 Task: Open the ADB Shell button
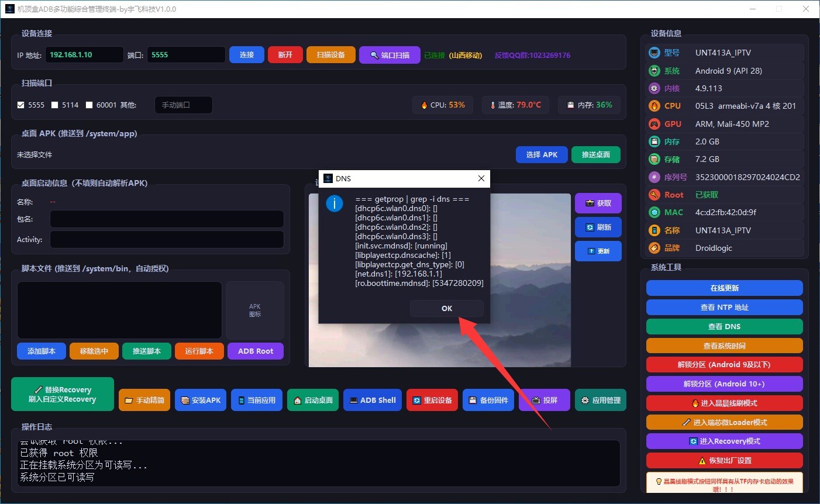(373, 400)
